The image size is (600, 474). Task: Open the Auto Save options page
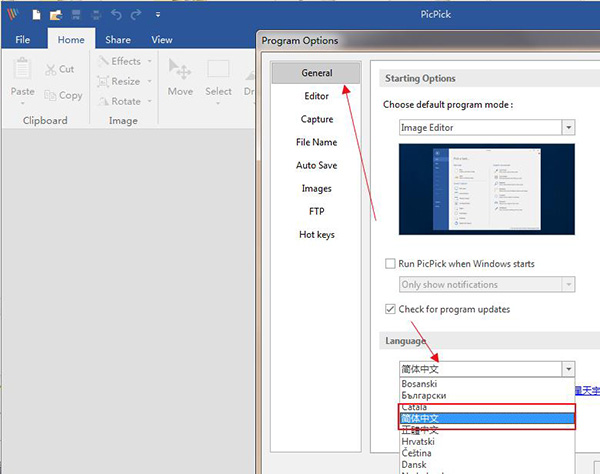click(x=316, y=165)
